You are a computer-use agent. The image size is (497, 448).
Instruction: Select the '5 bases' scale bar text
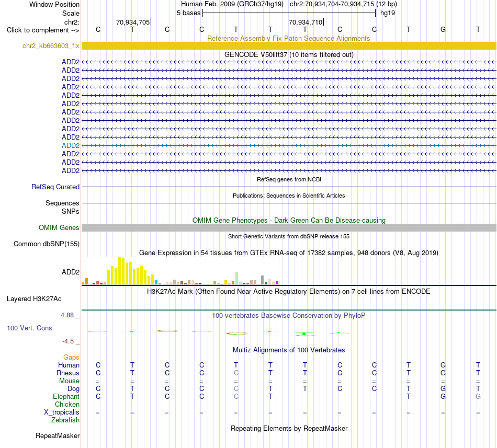pyautogui.click(x=188, y=13)
